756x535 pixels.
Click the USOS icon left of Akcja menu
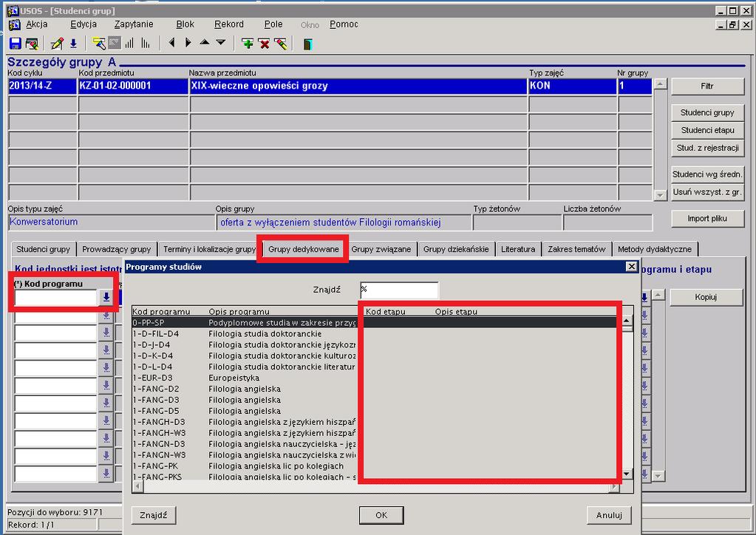click(15, 24)
